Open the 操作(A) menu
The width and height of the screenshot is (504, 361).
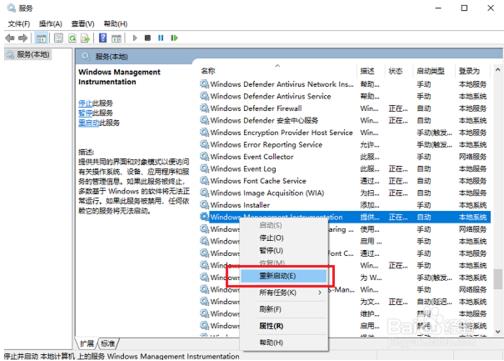[51, 24]
